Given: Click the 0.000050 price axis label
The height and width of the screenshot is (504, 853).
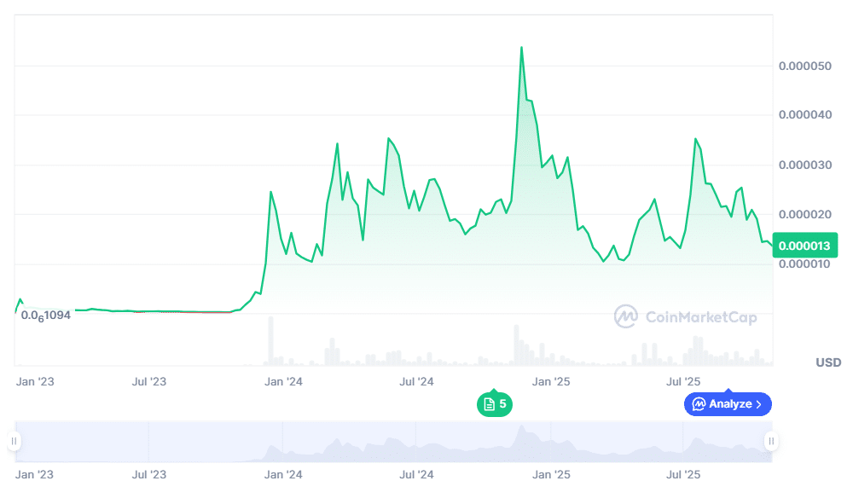Looking at the screenshot, I should click(x=805, y=66).
